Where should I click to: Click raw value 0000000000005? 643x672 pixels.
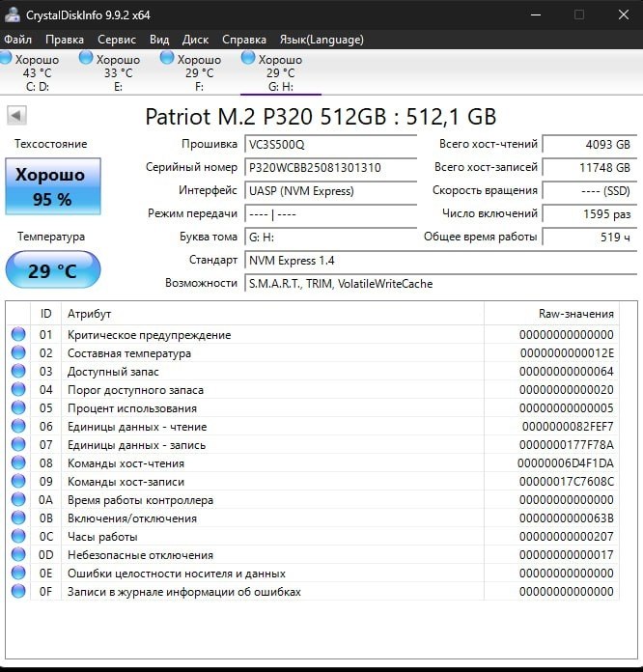point(567,408)
